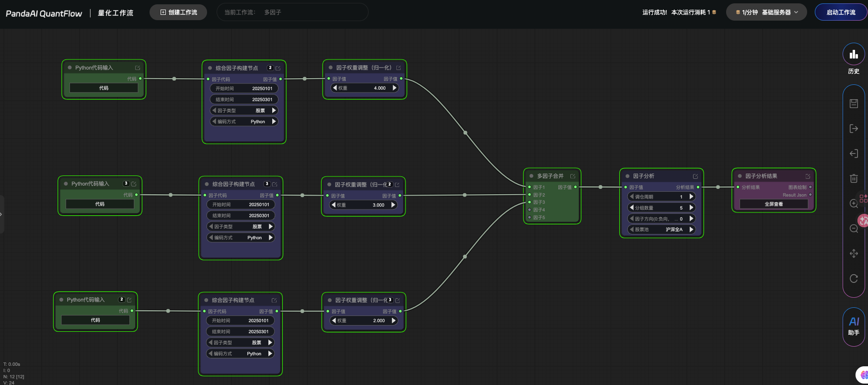Screen dimensions: 868x385
Task: Click right arrow of 调仓周期 value
Action: click(691, 197)
